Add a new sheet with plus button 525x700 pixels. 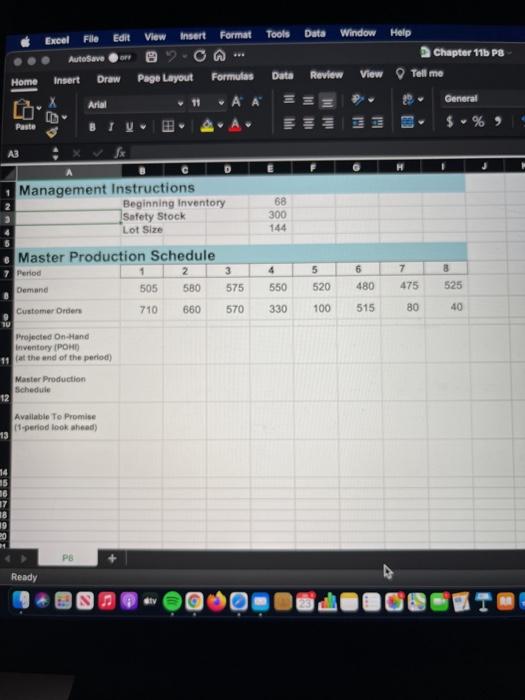click(x=112, y=558)
